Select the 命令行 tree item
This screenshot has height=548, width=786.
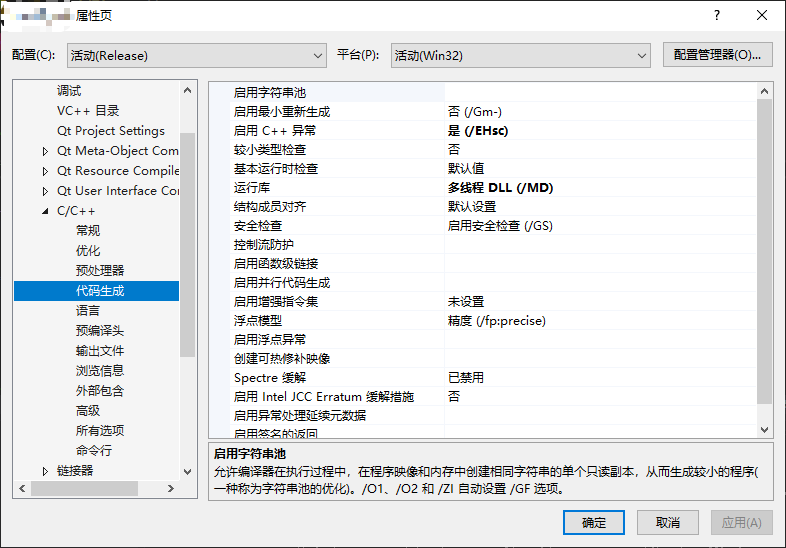[x=94, y=451]
